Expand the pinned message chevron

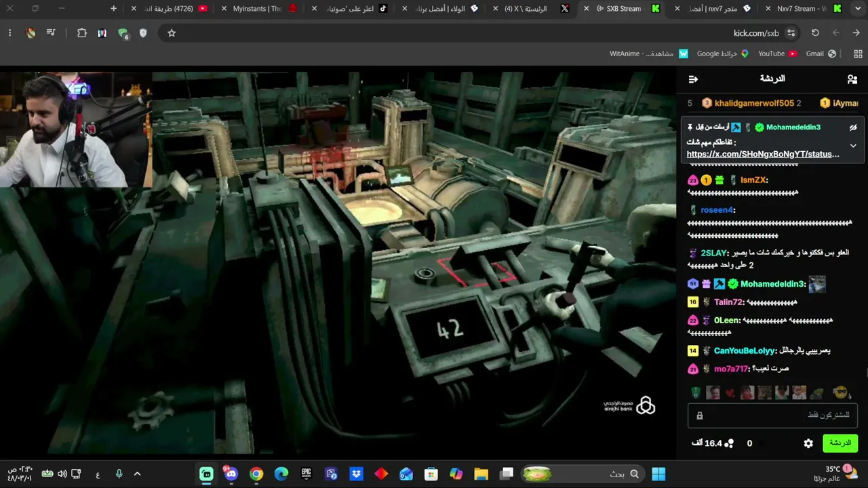[x=853, y=146]
